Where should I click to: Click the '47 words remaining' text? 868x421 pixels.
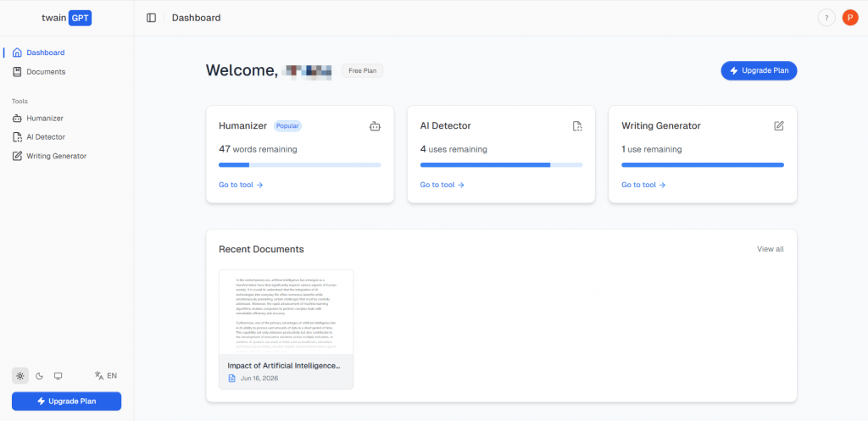coord(258,149)
